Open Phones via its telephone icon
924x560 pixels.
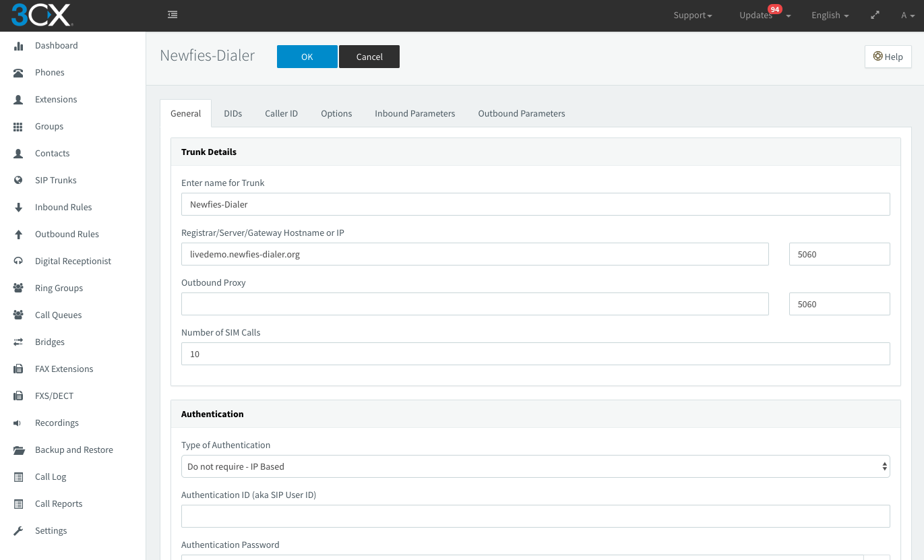[19, 73]
